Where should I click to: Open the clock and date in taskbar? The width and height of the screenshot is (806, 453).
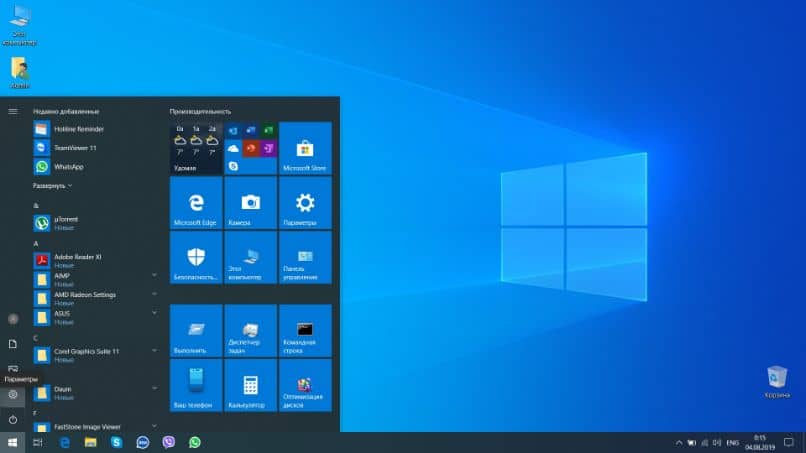(x=760, y=443)
